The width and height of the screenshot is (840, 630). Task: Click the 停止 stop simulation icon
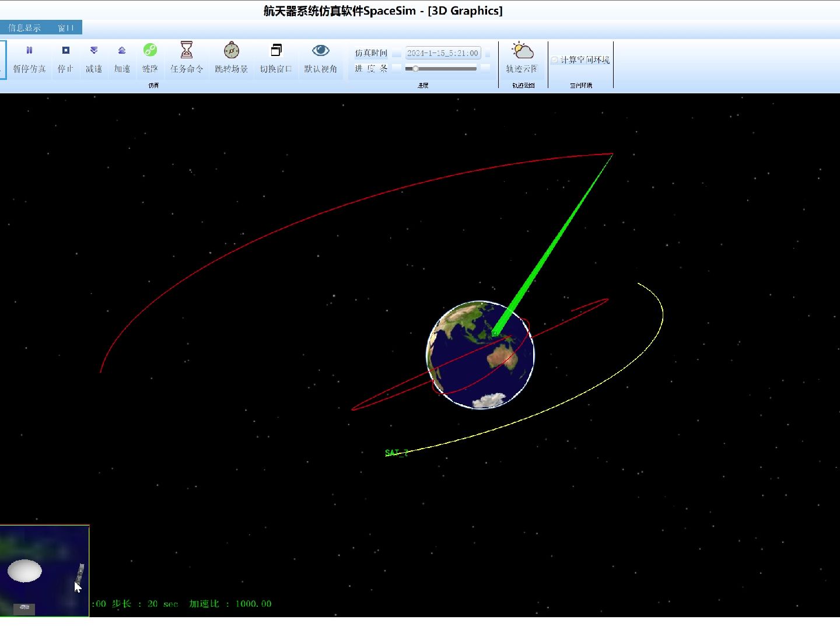(x=65, y=58)
